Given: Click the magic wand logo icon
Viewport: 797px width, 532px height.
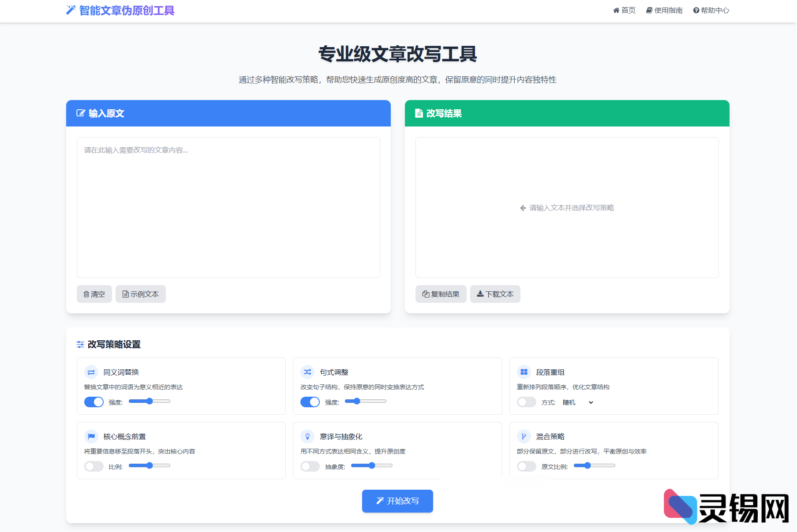Looking at the screenshot, I should 71,10.
